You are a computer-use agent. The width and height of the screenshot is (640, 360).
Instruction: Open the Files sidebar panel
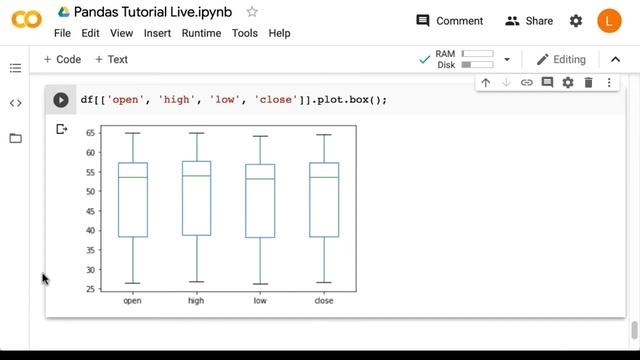[16, 138]
